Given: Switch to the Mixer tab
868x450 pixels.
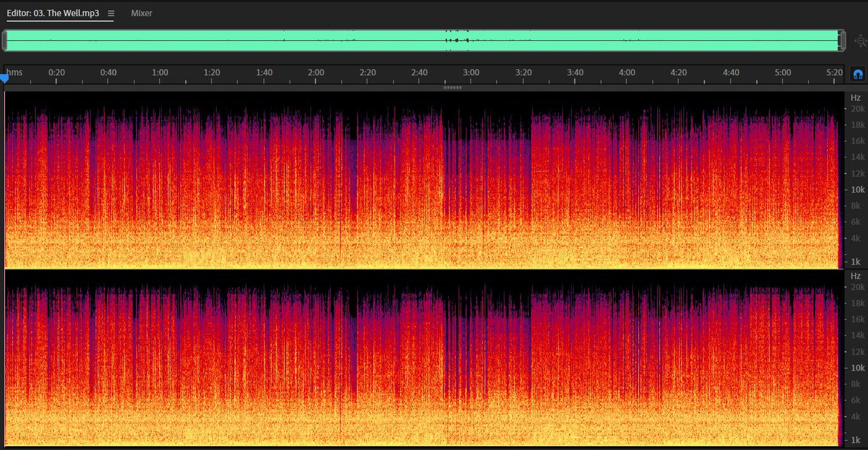Looking at the screenshot, I should [x=142, y=13].
